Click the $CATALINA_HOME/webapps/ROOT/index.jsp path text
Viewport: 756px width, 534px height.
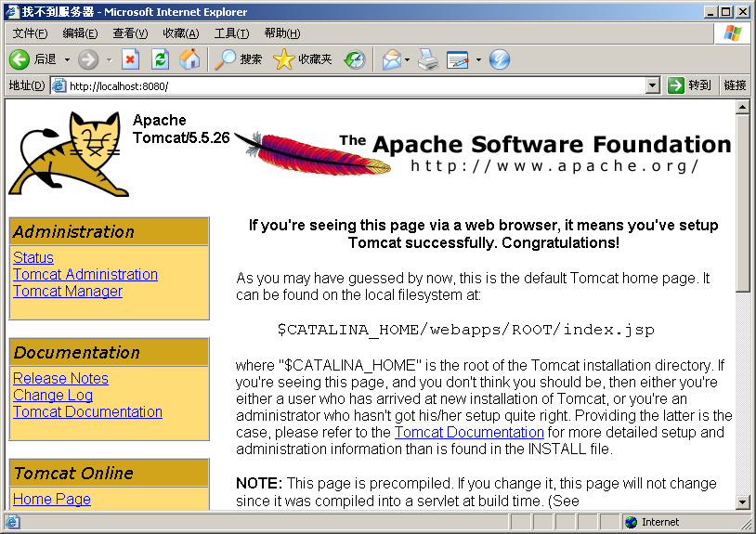pos(465,330)
